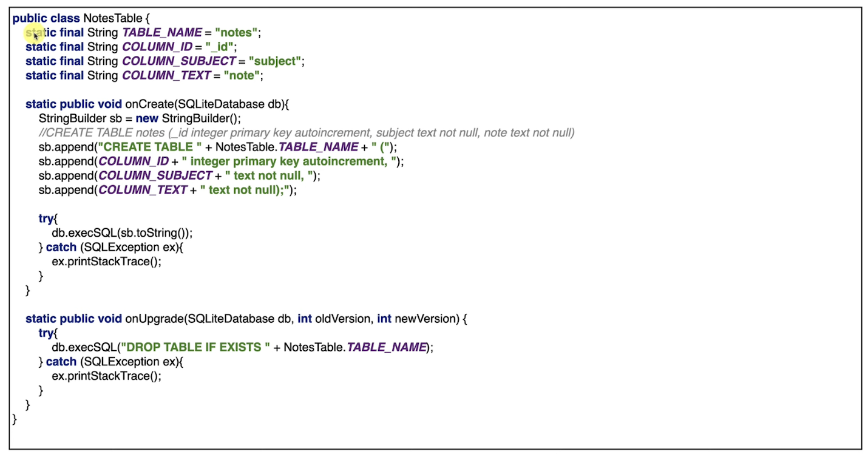Click the oldVersion parameter name
The image size is (868, 454).
(x=343, y=319)
